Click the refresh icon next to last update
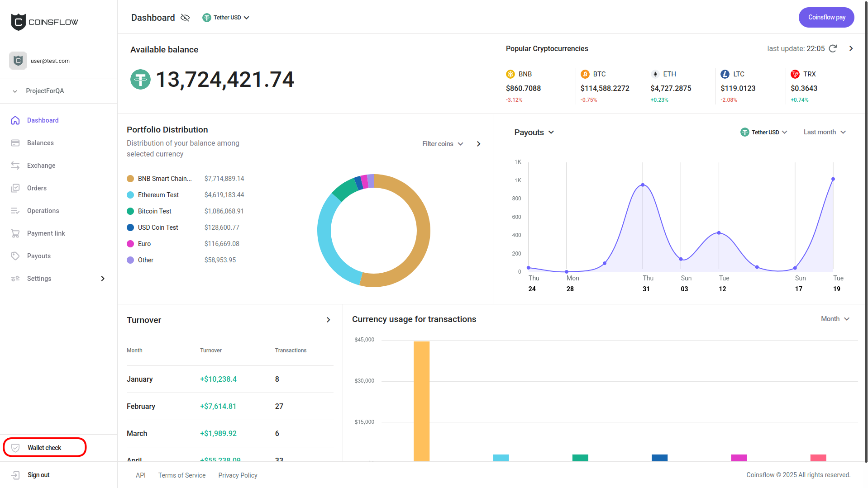Viewport: 868px width, 488px height. [x=833, y=48]
